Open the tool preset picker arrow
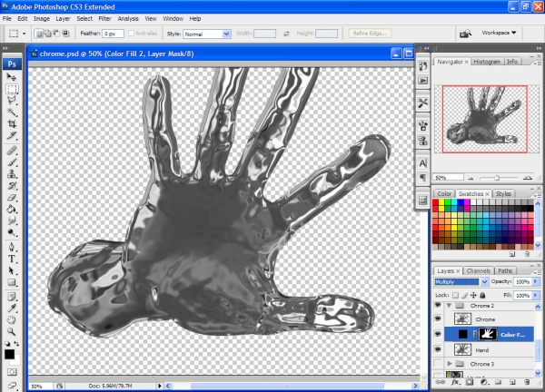 pos(24,34)
